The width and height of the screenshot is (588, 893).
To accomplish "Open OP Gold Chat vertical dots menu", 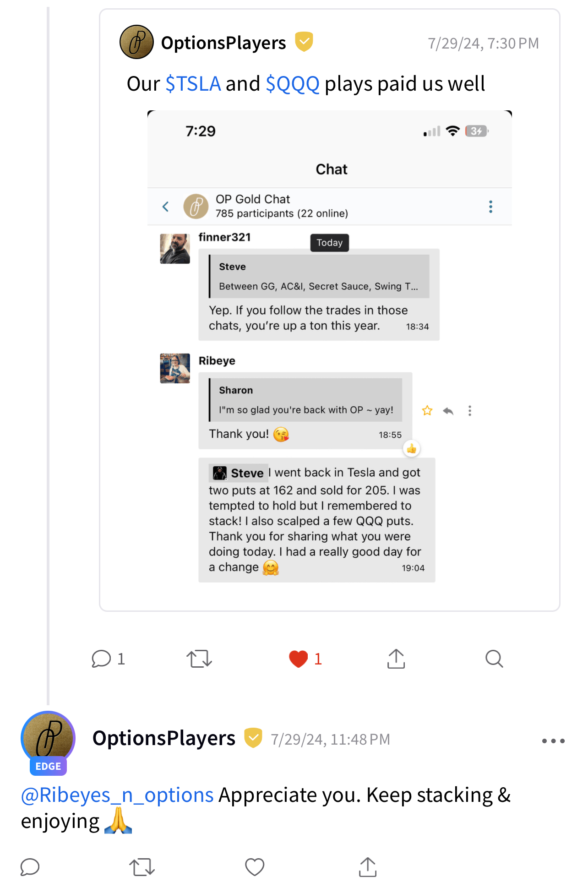I will (x=490, y=207).
